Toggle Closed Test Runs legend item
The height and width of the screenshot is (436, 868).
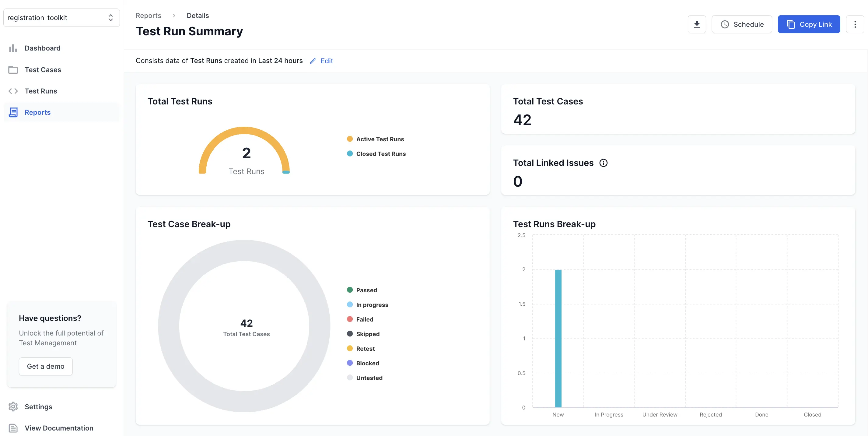[x=380, y=154]
